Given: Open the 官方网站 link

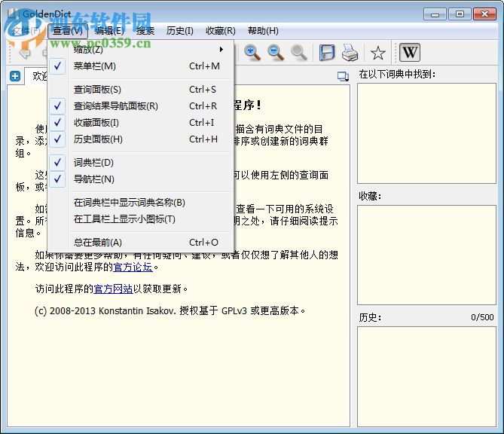Looking at the screenshot, I should click(x=113, y=289).
